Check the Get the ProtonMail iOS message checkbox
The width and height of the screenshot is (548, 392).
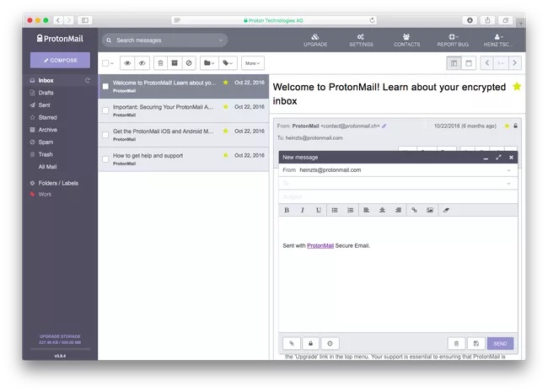[x=105, y=135]
